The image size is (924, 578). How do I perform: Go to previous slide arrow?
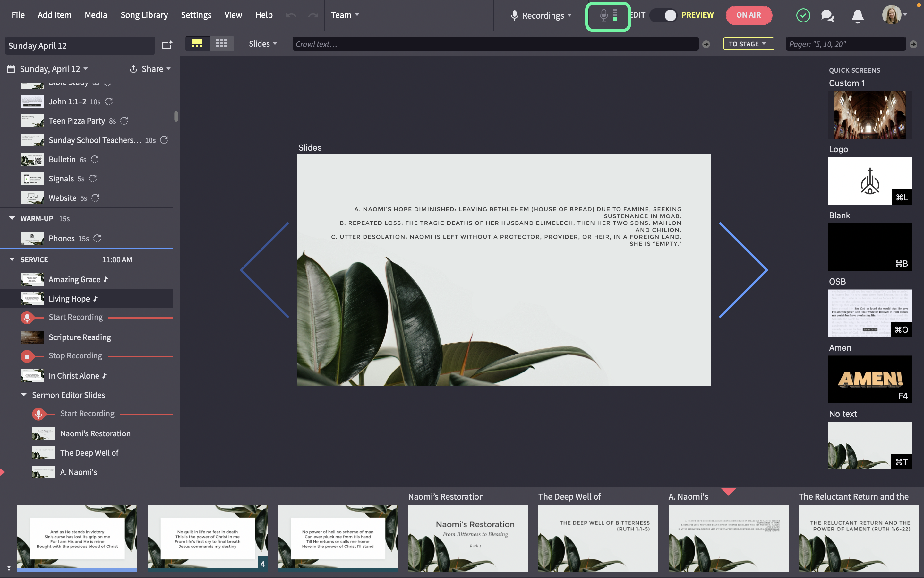[265, 270]
